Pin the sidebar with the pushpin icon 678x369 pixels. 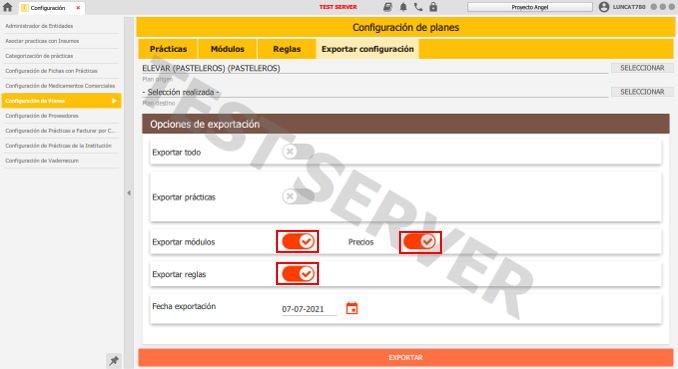point(114,360)
